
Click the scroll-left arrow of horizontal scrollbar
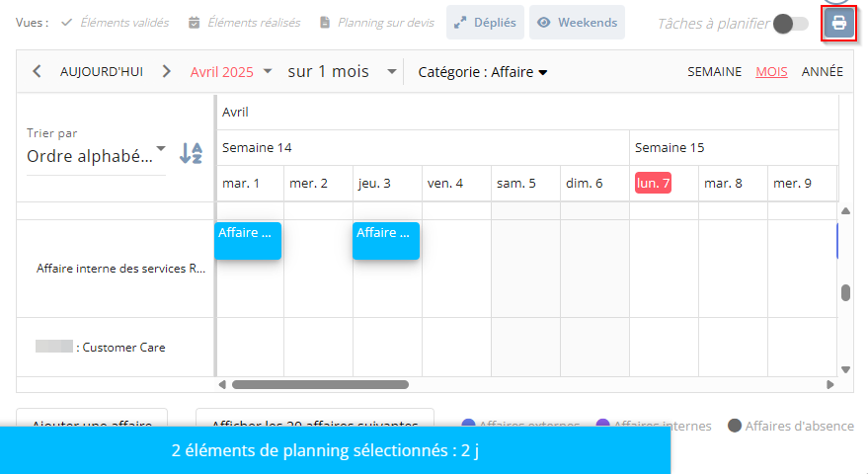pyautogui.click(x=222, y=384)
